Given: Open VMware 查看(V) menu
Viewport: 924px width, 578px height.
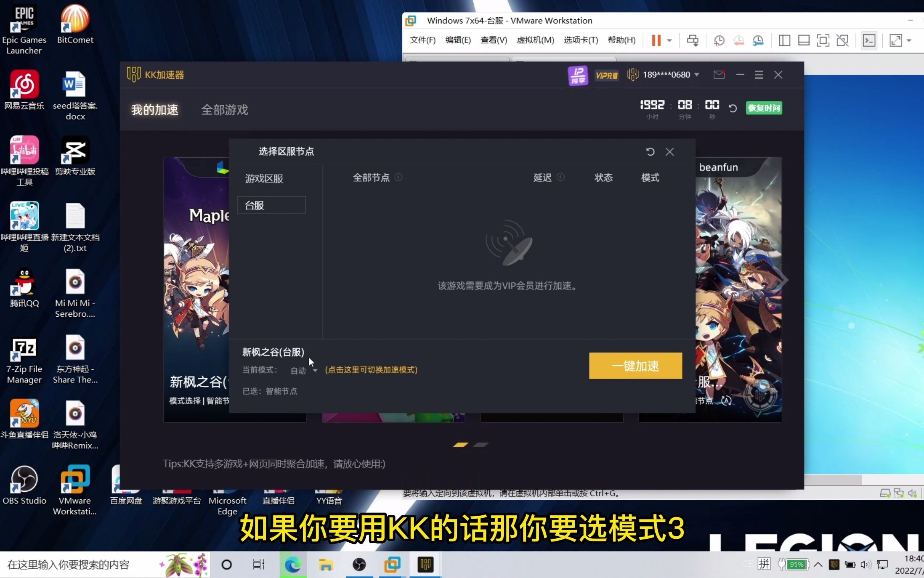Looking at the screenshot, I should point(494,40).
